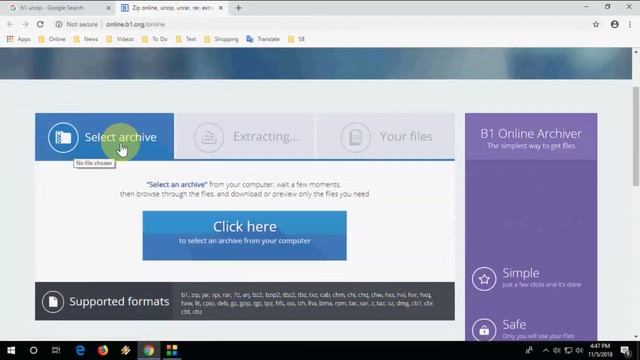
Task: Open the Translate bookmark
Action: 263,39
